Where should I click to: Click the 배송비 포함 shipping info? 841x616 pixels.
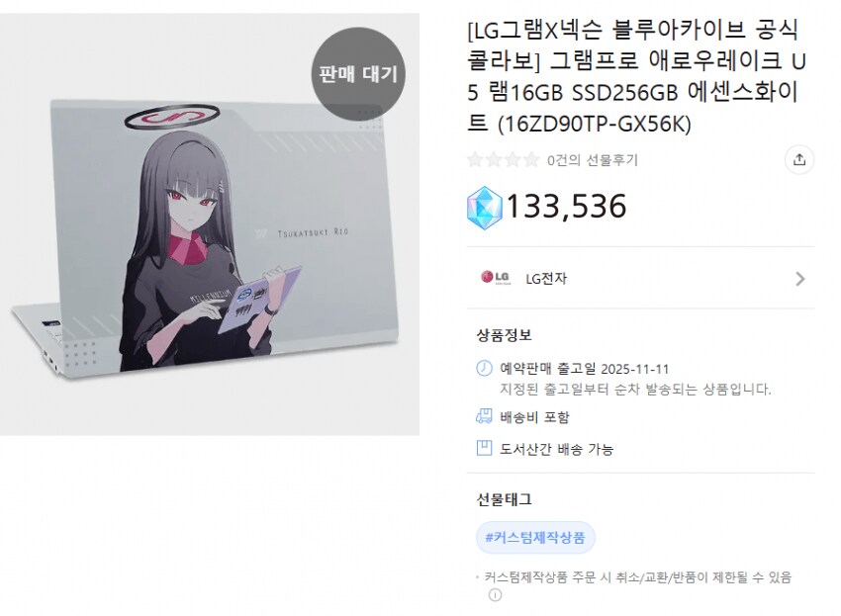pyautogui.click(x=534, y=417)
